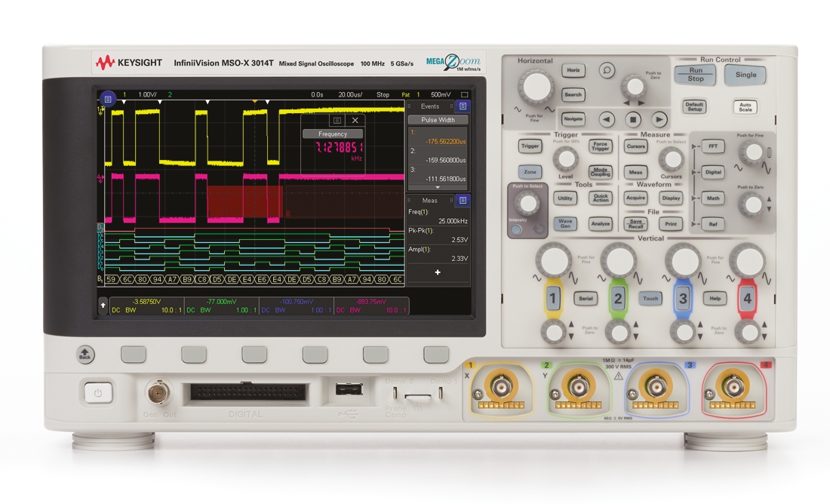Push the Cursors knob in Measure section
Screen dimensions: 830x504
(672, 159)
